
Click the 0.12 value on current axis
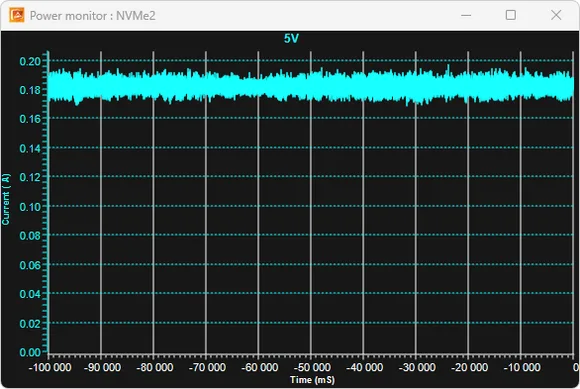[30, 177]
